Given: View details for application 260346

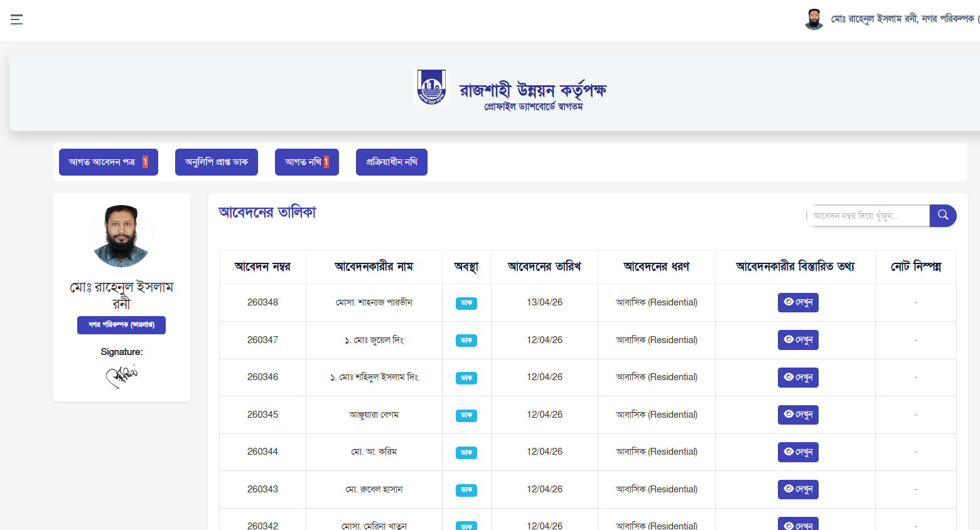Looking at the screenshot, I should tap(797, 377).
